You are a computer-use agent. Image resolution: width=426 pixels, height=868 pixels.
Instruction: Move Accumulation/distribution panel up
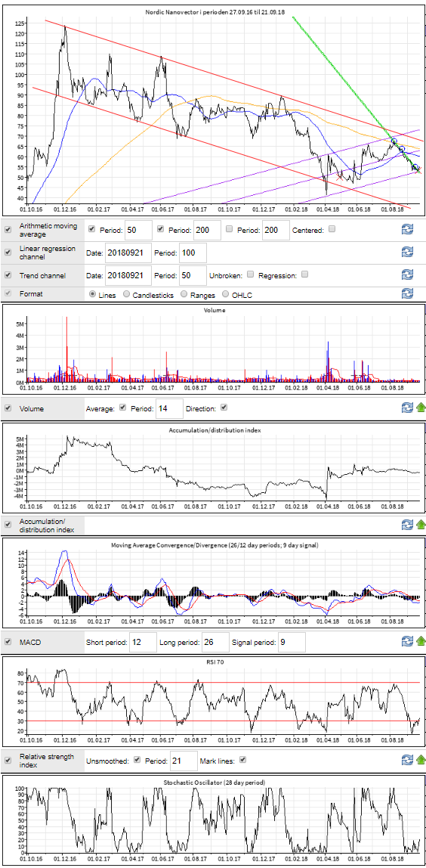click(x=421, y=524)
